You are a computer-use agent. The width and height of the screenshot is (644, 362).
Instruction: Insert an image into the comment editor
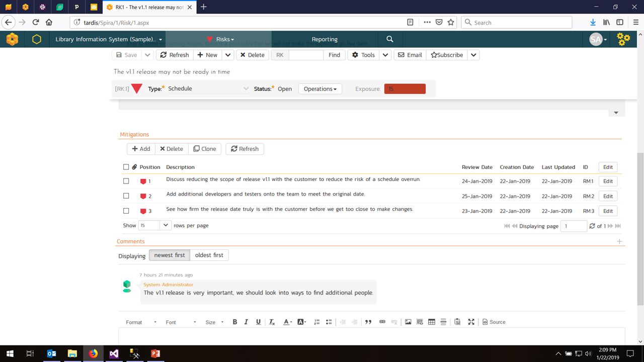click(x=408, y=322)
